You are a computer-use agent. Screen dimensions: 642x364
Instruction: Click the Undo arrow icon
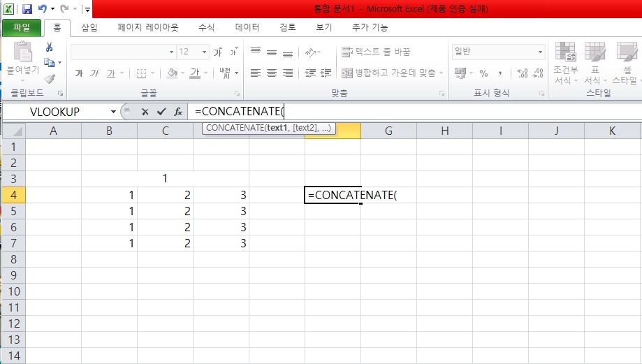42,8
